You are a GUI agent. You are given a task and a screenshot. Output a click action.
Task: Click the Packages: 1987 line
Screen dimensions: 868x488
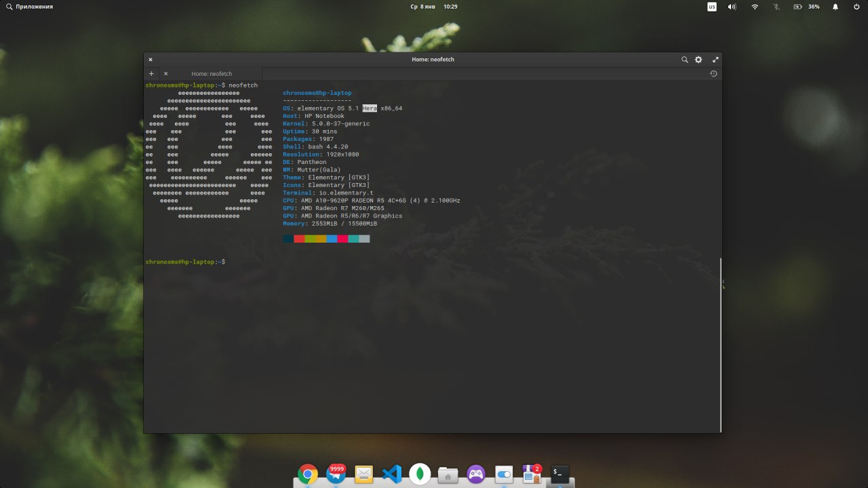tap(308, 139)
